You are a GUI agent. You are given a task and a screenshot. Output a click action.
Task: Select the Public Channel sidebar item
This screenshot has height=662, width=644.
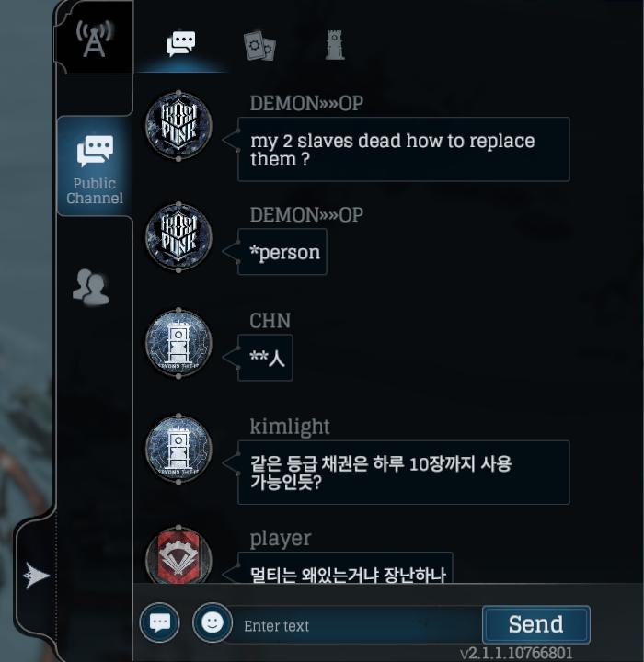coord(95,166)
